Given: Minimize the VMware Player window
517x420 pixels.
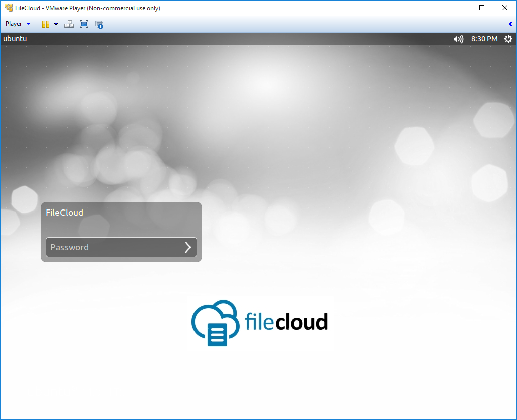Looking at the screenshot, I should [x=459, y=8].
